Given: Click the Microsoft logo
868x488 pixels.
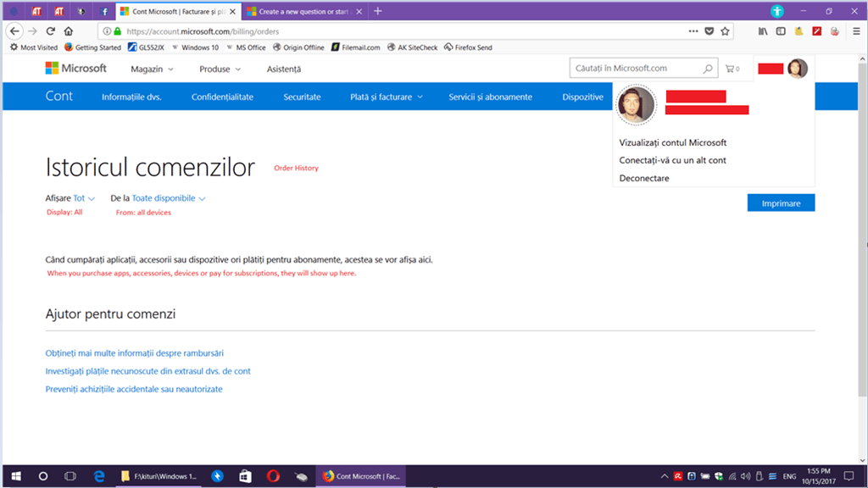Looking at the screenshot, I should pyautogui.click(x=75, y=68).
